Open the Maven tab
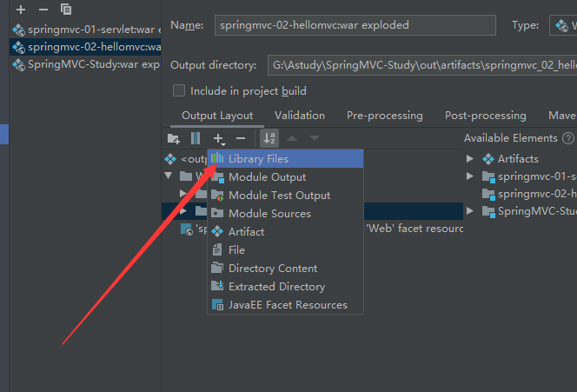 [562, 116]
